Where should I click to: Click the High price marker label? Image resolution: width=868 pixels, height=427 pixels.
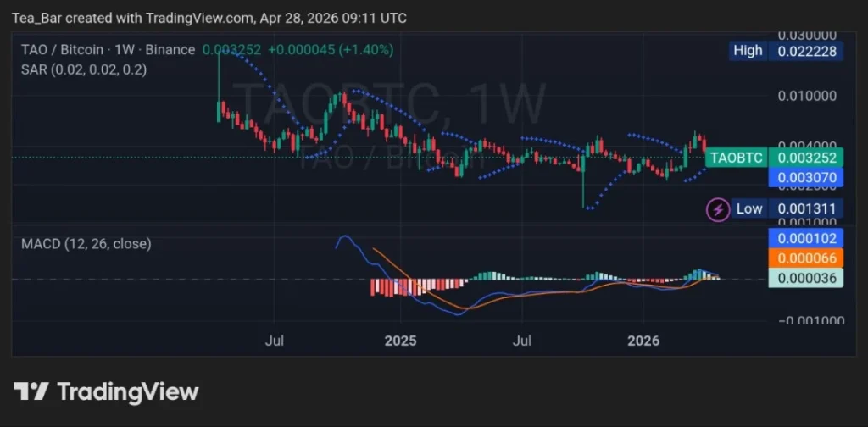(x=748, y=51)
